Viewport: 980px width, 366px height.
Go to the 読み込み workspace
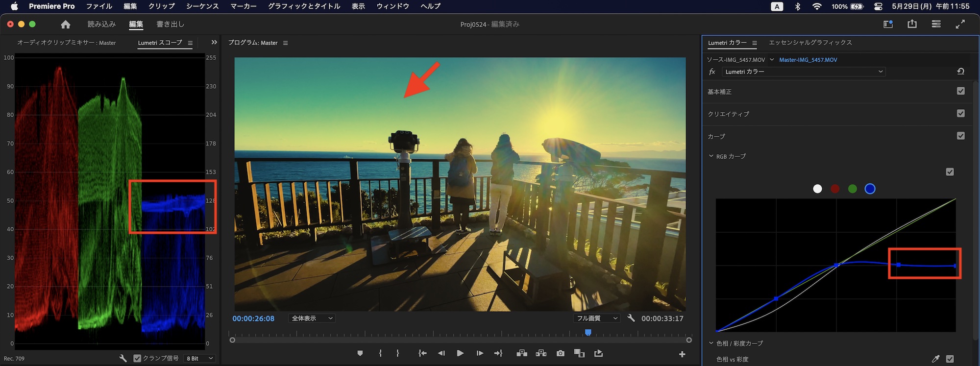point(101,24)
